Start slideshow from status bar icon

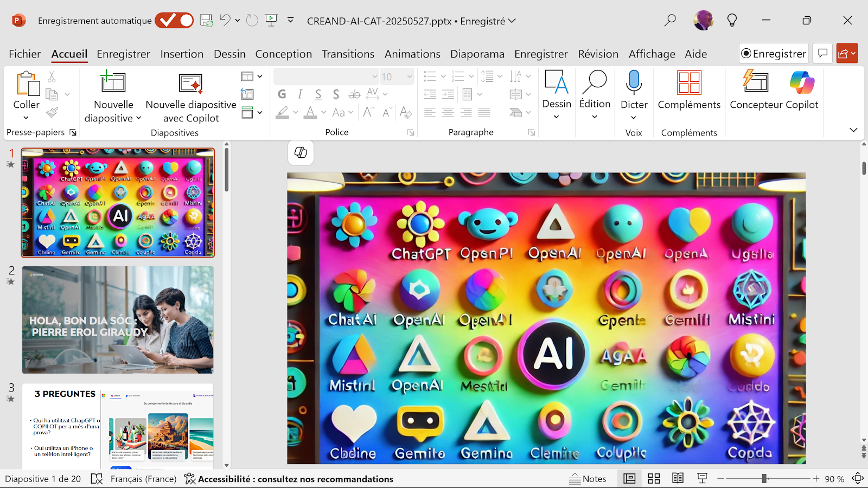[702, 479]
